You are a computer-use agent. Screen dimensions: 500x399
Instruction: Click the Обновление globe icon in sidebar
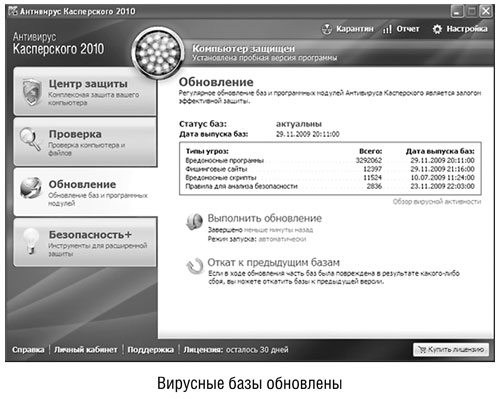pyautogui.click(x=31, y=188)
